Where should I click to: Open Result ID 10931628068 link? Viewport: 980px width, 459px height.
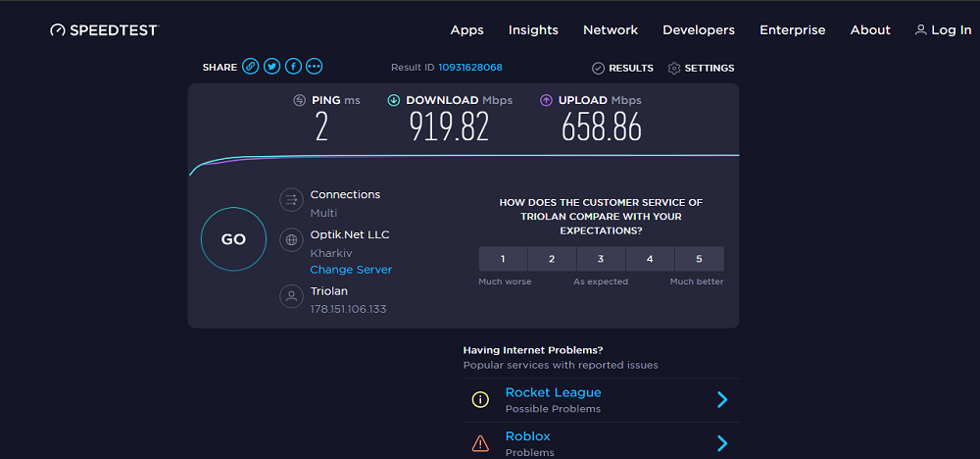pos(470,68)
